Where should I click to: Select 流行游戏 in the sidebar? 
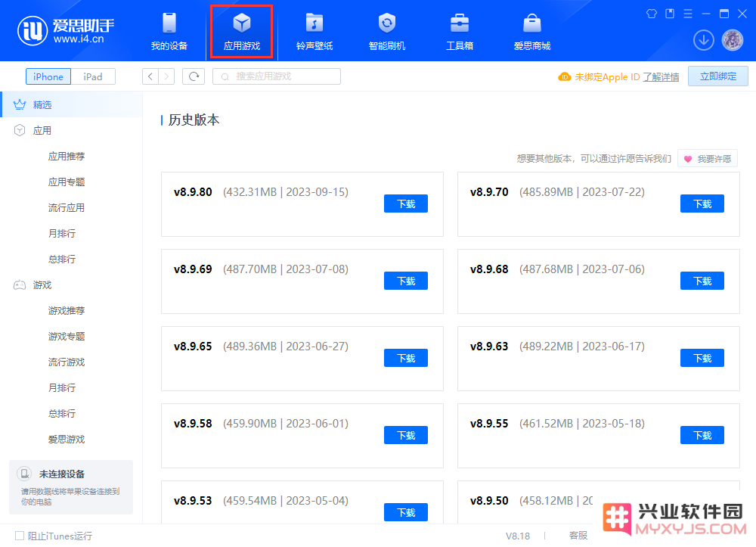67,362
